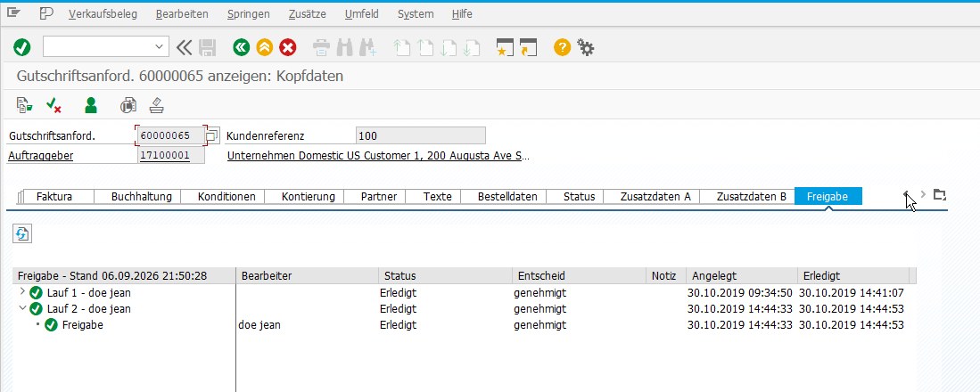Click the Print icon in toolbar
Image resolution: width=980 pixels, height=392 pixels.
pyautogui.click(x=321, y=47)
